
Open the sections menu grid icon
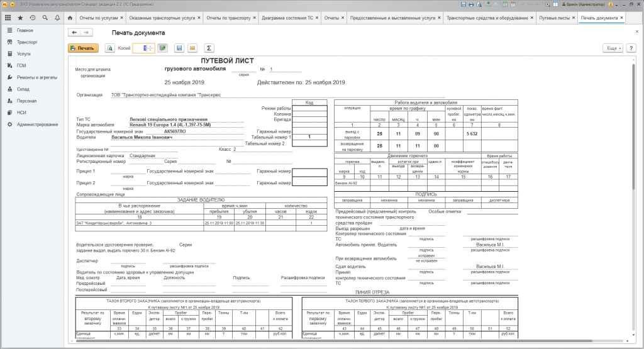[x=8, y=18]
